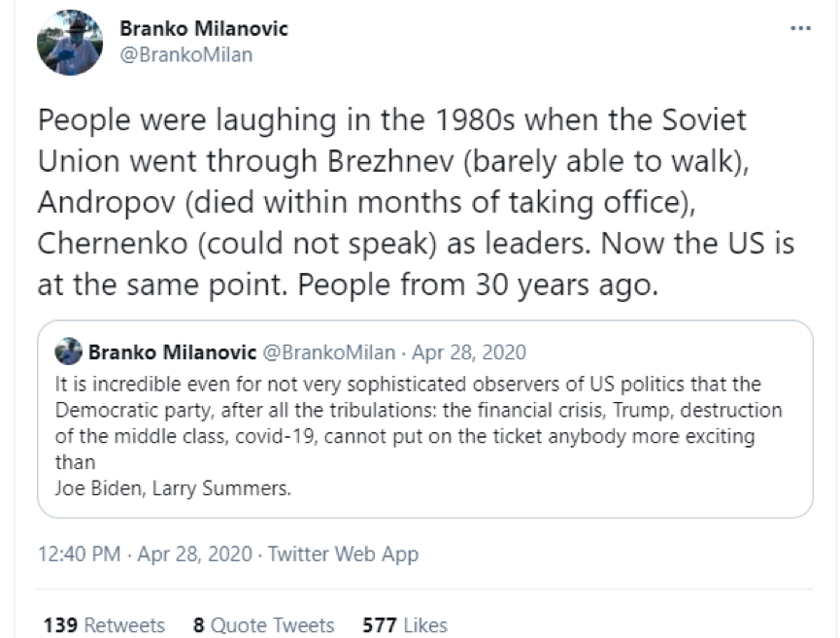The height and width of the screenshot is (638, 840).
Task: View the 577 Likes list
Action: (404, 624)
